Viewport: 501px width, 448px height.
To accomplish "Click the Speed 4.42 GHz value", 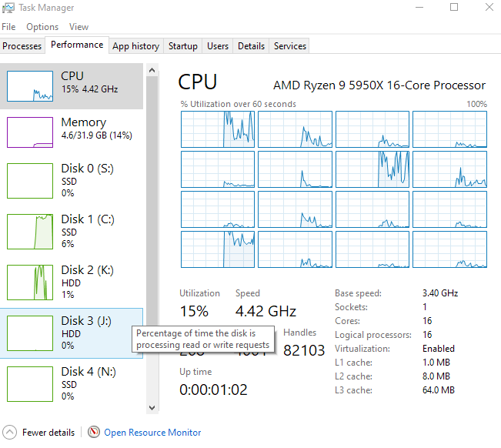I will click(x=266, y=311).
